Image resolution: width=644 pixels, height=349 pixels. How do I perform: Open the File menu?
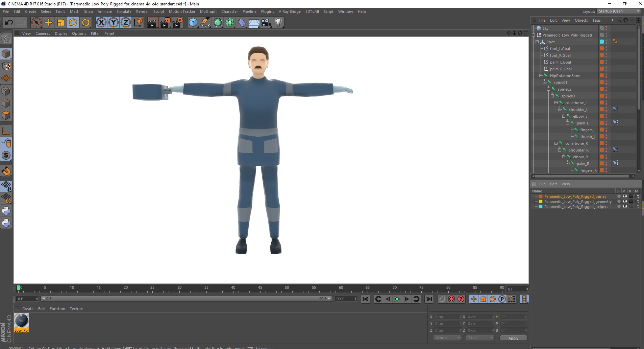click(x=6, y=11)
